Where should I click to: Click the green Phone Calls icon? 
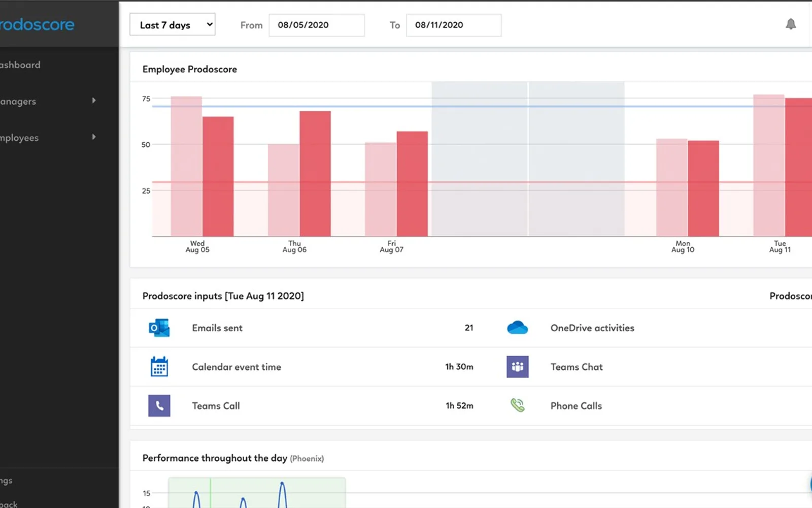point(518,405)
